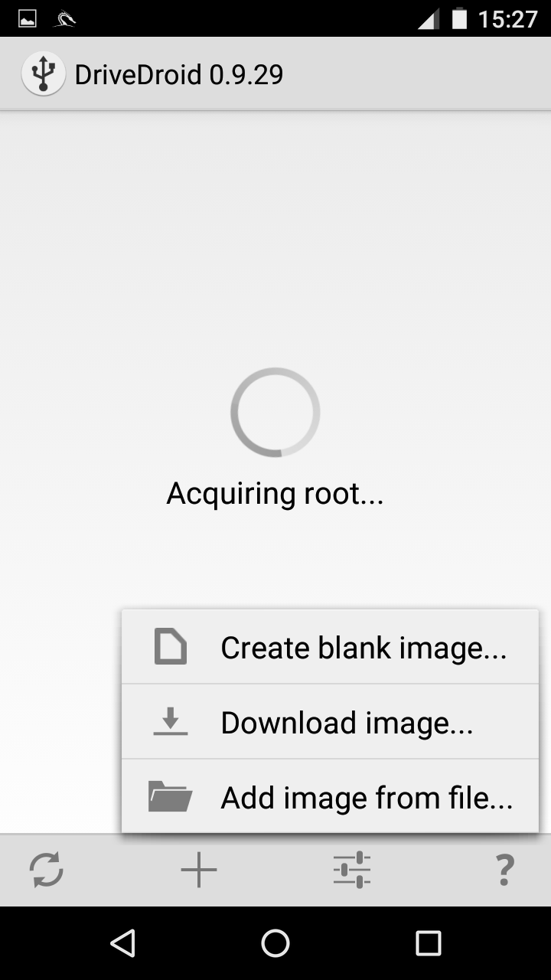551x980 pixels.
Task: Choose Download image... from popup menu
Action: [330, 721]
